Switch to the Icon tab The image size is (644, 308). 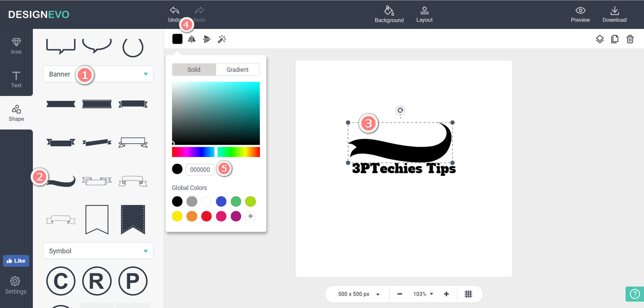click(x=16, y=46)
